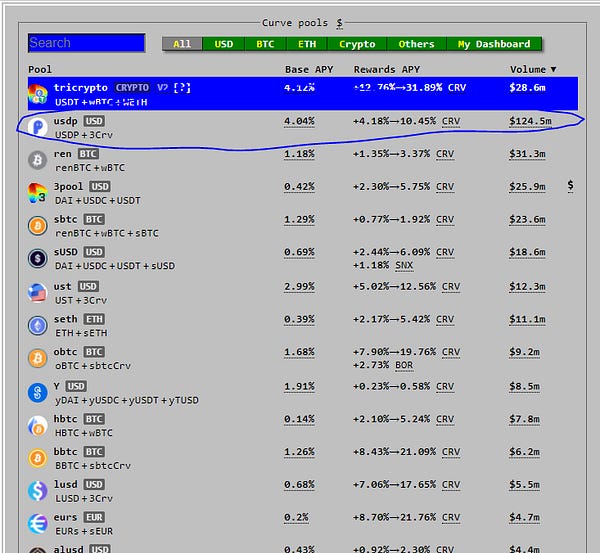600x553 pixels.
Task: Click the SNX reward token in sUSD row
Action: click(x=404, y=265)
